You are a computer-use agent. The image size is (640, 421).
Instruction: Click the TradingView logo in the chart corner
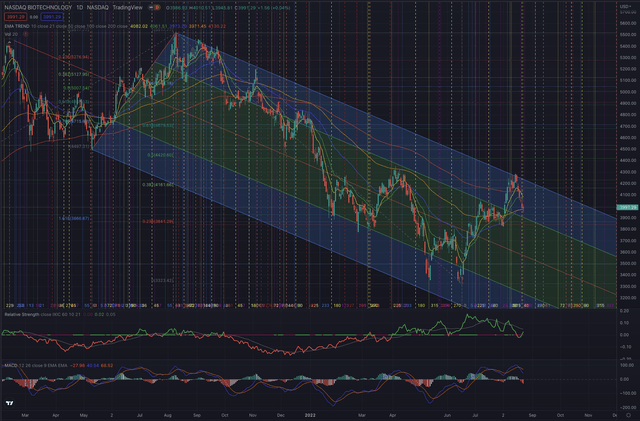(x=10, y=403)
